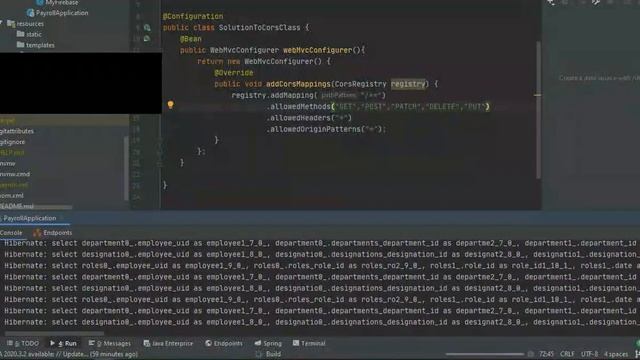Open the Spring tool window
This screenshot has height=360, width=640.
tap(268, 343)
